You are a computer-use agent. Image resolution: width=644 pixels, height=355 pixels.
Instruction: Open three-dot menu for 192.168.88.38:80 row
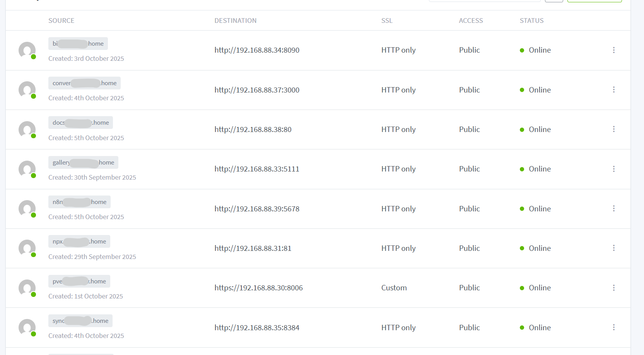613,129
